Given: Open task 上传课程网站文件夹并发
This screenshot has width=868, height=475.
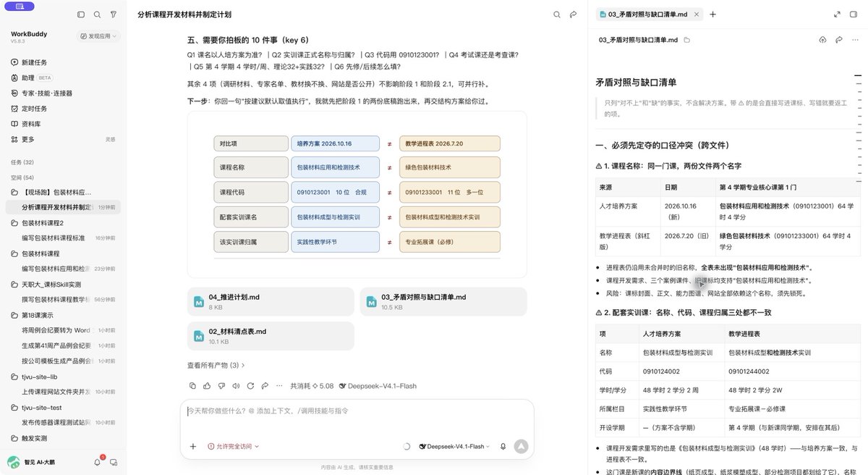Looking at the screenshot, I should [x=63, y=392].
